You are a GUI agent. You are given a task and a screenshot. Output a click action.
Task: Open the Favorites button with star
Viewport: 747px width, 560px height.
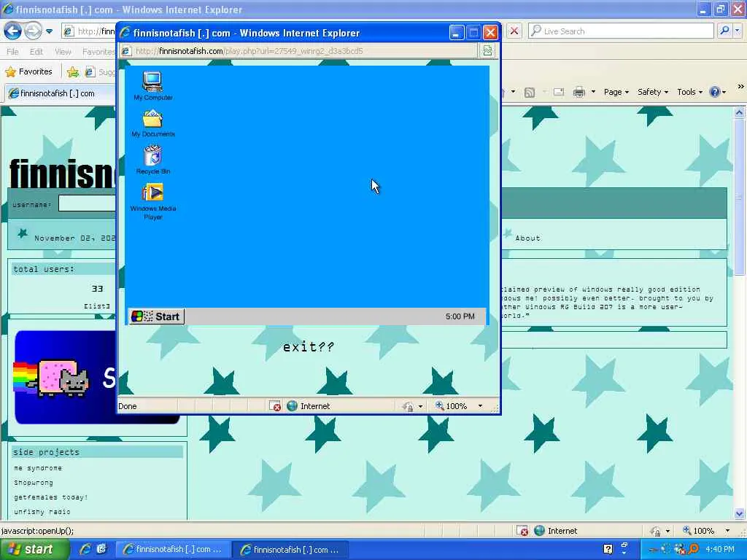[x=28, y=72]
